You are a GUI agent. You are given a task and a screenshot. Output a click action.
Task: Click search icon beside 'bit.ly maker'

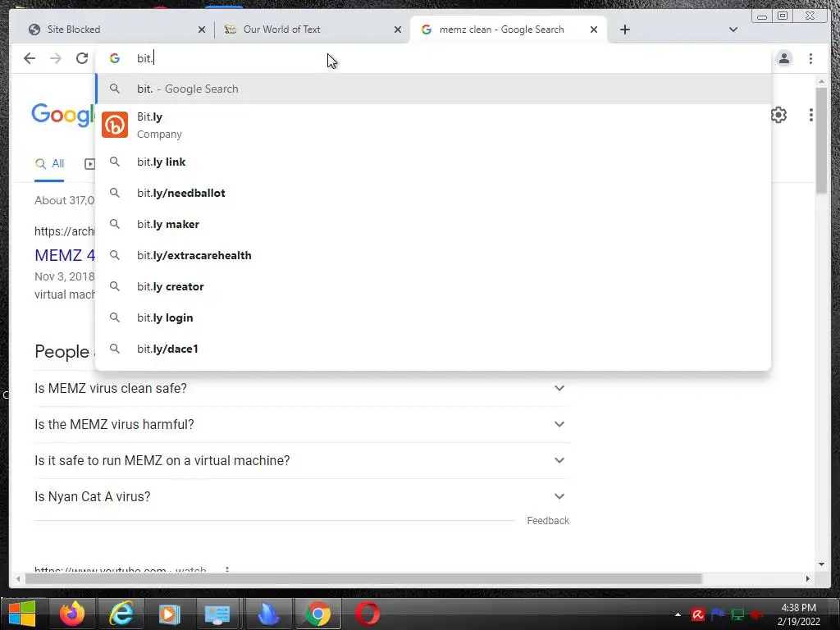click(x=115, y=223)
